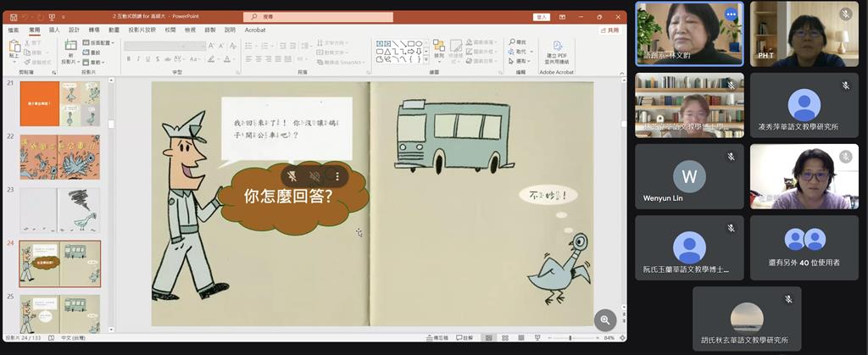The image size is (868, 355).
Task: Toggle Strikethrough formatting
Action: pyautogui.click(x=168, y=58)
